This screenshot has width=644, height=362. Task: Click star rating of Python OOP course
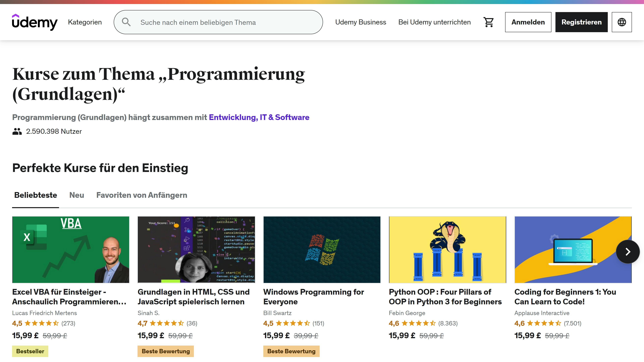click(x=418, y=323)
